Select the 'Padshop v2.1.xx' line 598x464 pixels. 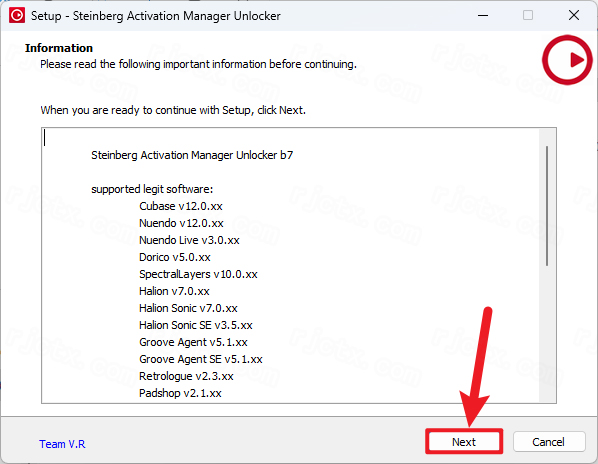[x=180, y=393]
